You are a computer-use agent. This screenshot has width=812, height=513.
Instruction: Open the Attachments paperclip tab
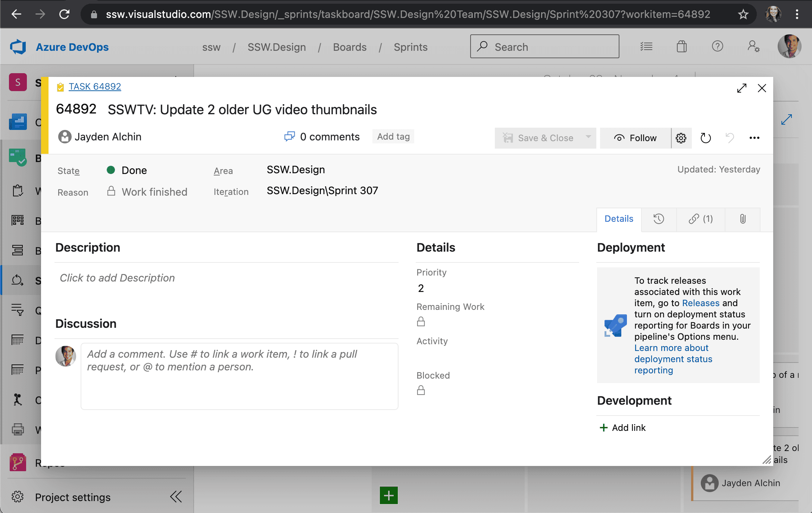point(743,219)
